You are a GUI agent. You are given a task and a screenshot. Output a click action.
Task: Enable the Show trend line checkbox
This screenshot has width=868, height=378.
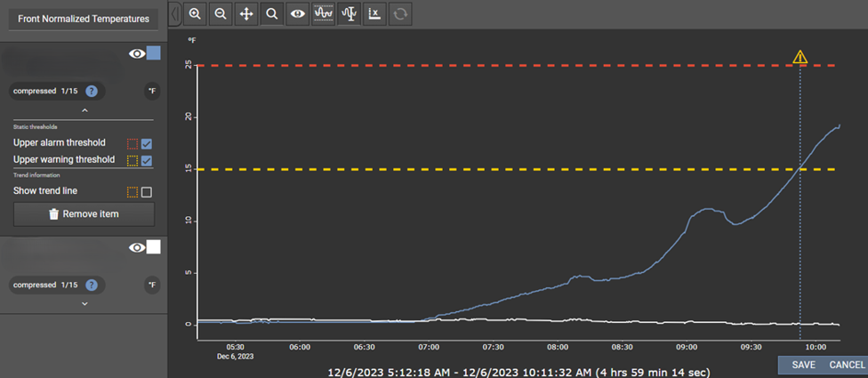point(147,192)
